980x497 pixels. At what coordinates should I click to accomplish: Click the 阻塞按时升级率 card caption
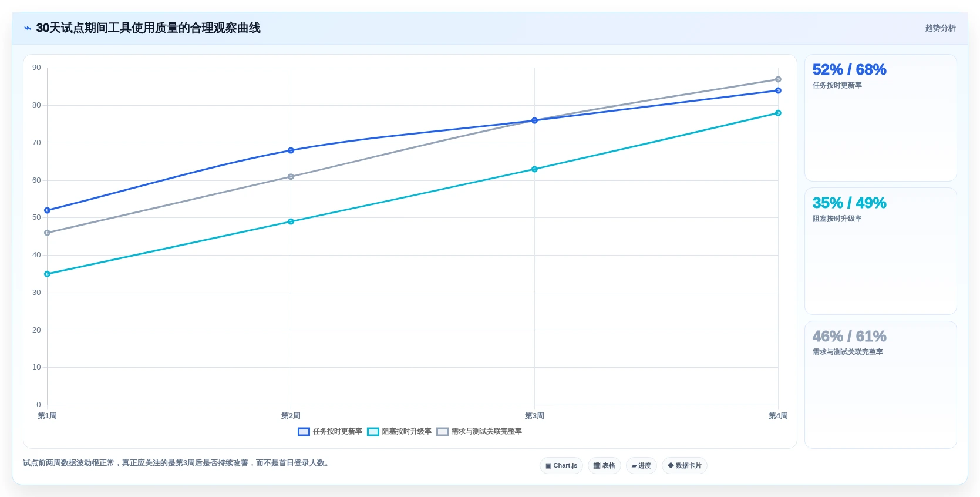pos(837,219)
